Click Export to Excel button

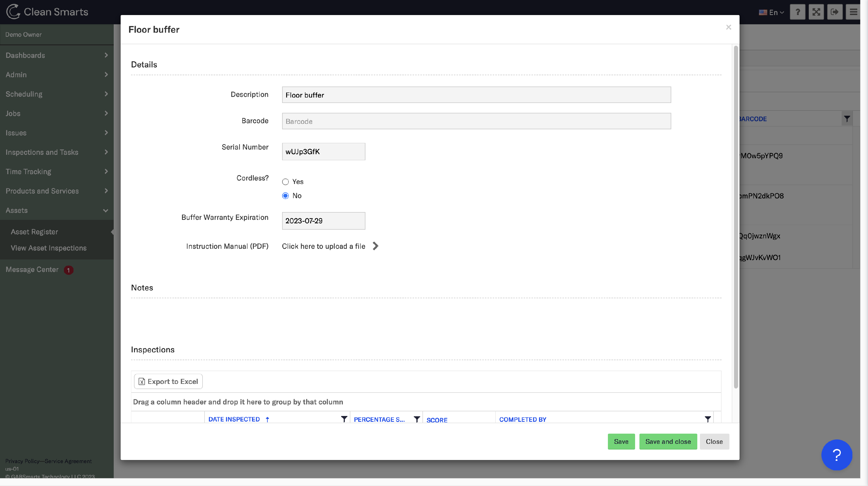[168, 381]
